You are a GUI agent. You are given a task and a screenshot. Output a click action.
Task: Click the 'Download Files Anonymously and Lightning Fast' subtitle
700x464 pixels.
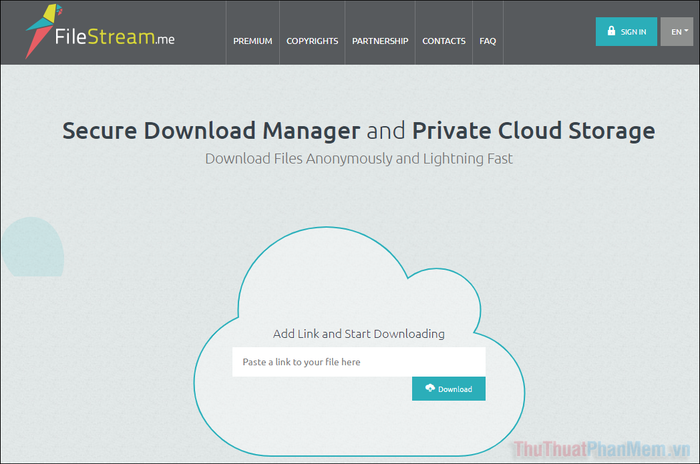click(x=359, y=159)
